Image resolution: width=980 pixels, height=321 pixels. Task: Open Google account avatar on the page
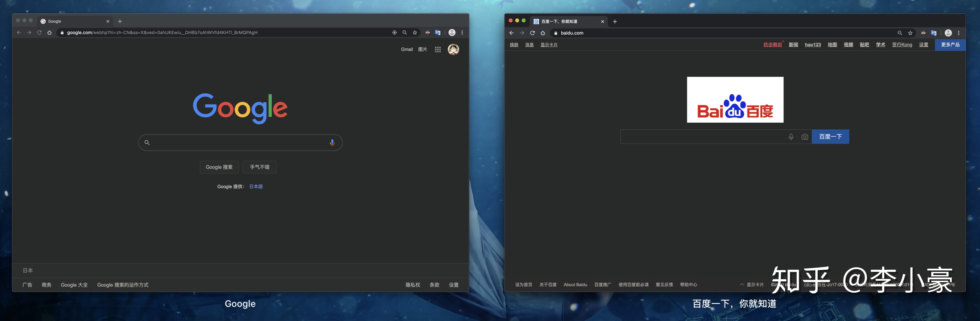pyautogui.click(x=453, y=49)
